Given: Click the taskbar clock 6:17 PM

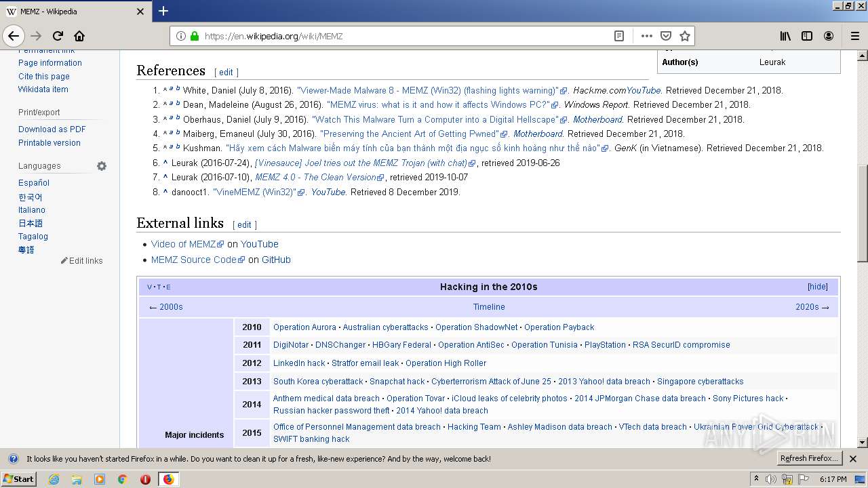Looking at the screenshot, I should (x=833, y=479).
